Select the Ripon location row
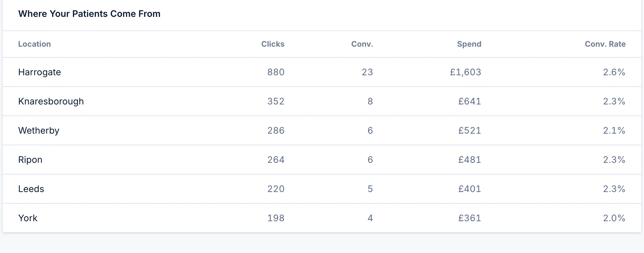The width and height of the screenshot is (644, 253). pos(322,160)
